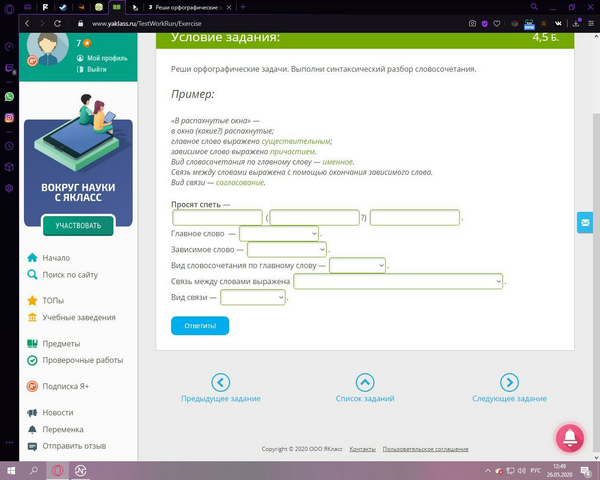Open Extensions cube in Opera sidebar
600x480 pixels.
click(x=9, y=167)
